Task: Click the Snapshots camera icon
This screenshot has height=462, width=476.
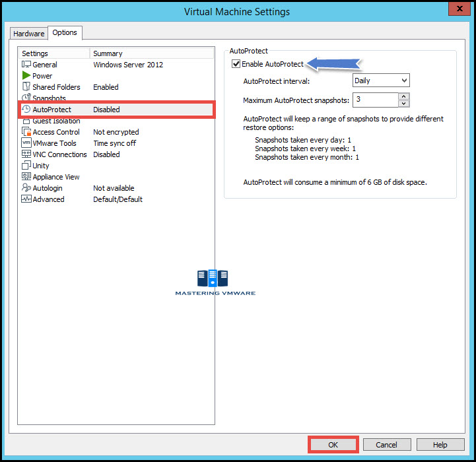Action: [x=26, y=97]
